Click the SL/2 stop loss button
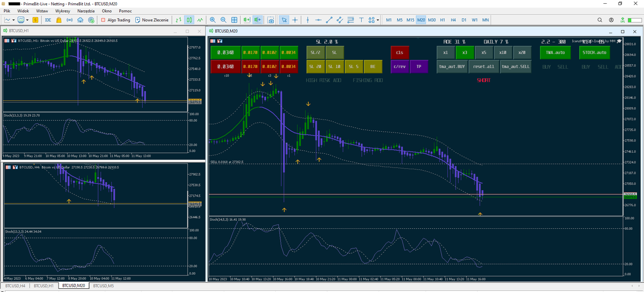The width and height of the screenshot is (644, 292). pos(316,53)
